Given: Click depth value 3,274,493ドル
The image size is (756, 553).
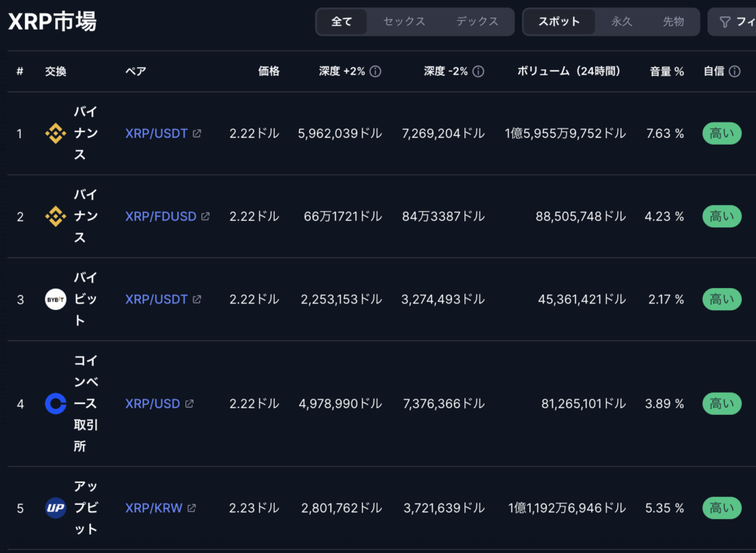Looking at the screenshot, I should click(x=443, y=300).
